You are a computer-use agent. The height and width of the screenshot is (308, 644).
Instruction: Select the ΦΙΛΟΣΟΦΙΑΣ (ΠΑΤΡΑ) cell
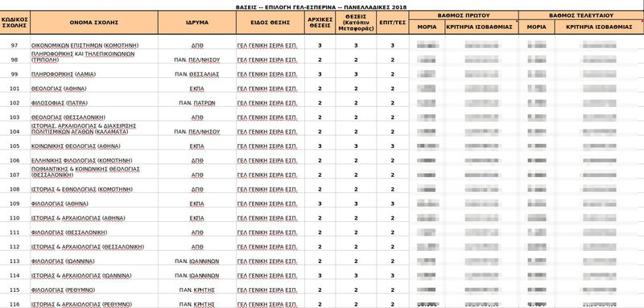[x=94, y=103]
